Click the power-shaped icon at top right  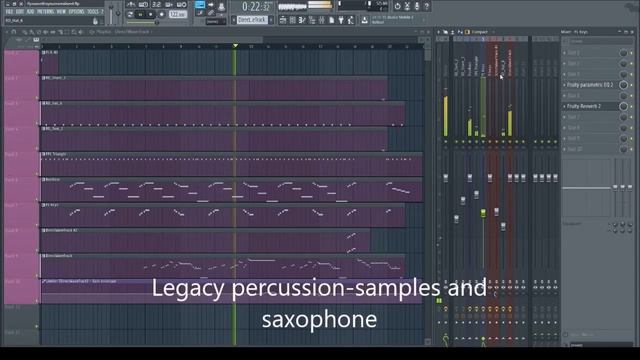click(398, 6)
